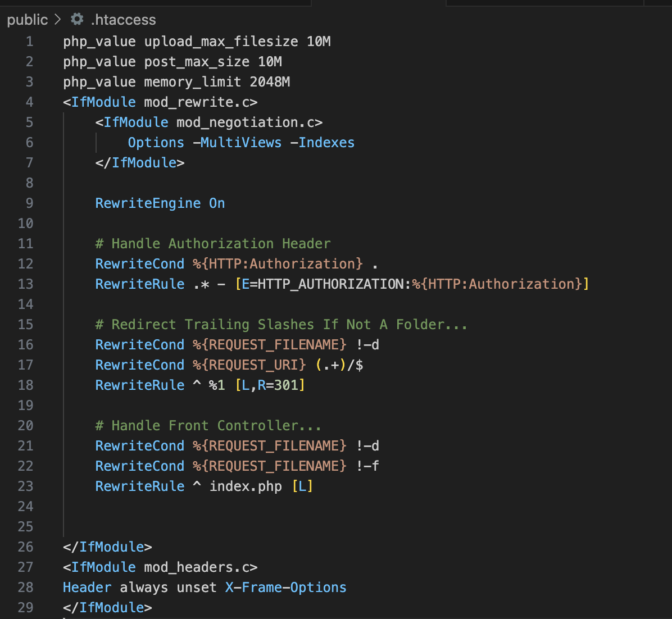The width and height of the screenshot is (672, 619).
Task: Click "mod_headers.c" on line 27
Action: (199, 567)
